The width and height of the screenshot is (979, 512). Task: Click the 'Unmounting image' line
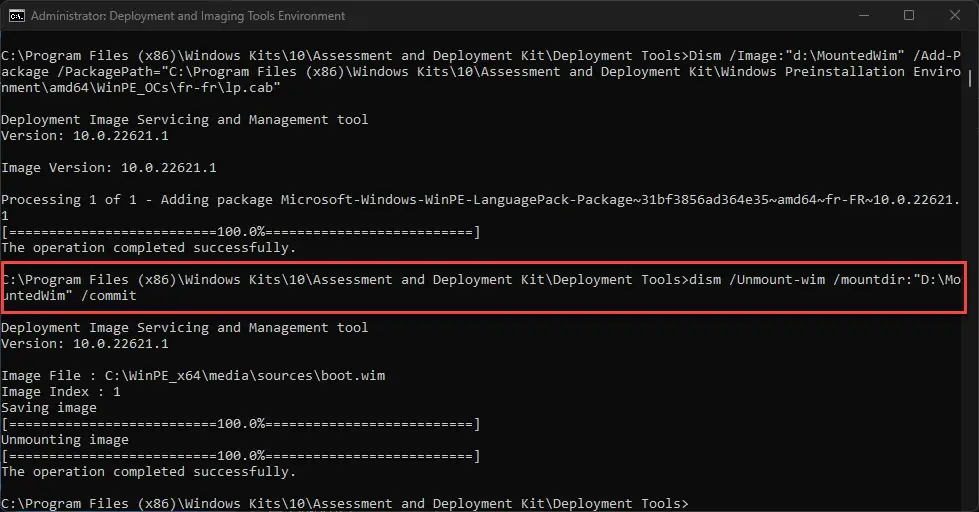tap(65, 440)
